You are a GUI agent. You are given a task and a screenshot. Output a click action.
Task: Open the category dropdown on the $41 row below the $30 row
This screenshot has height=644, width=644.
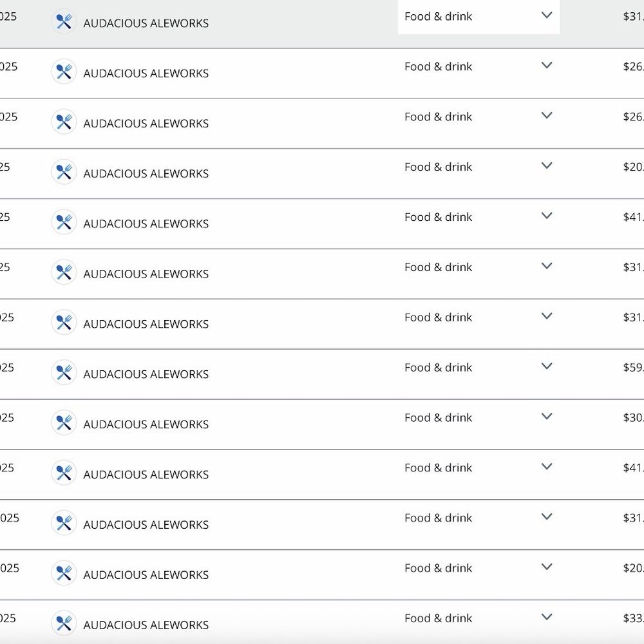(478, 468)
